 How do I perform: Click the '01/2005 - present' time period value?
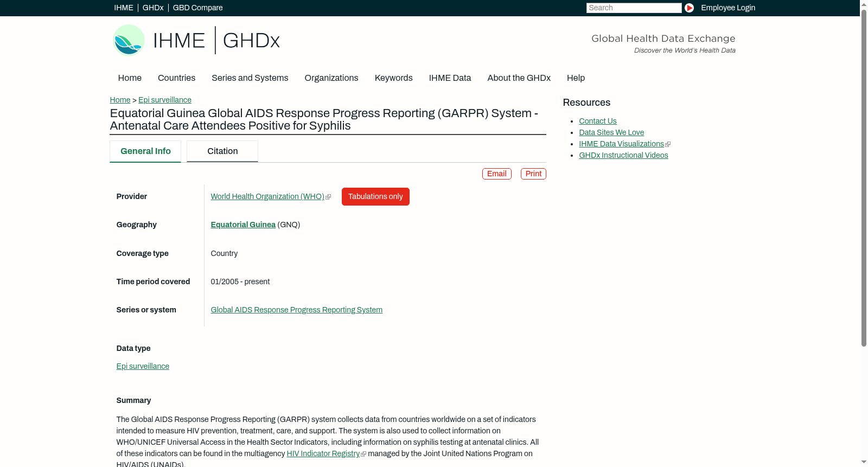(240, 282)
